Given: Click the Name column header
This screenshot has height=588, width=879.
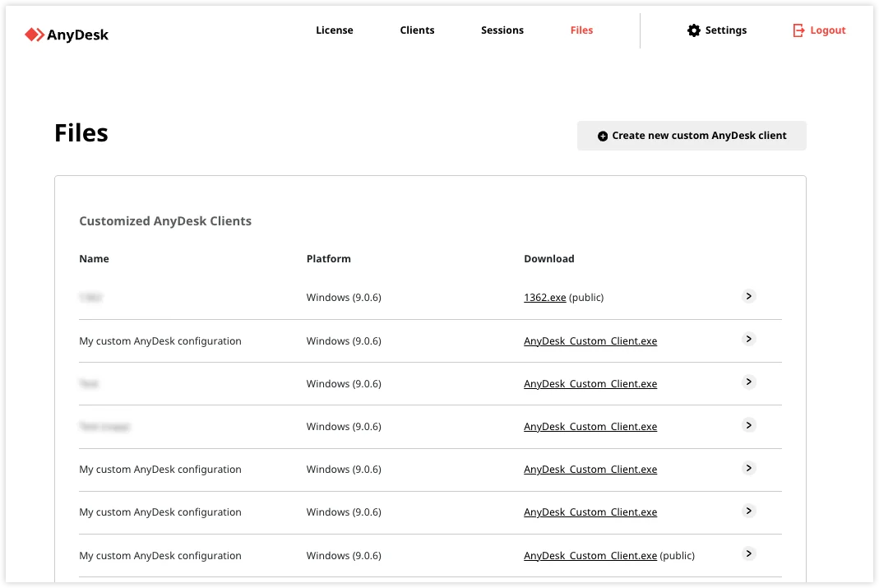Looking at the screenshot, I should tap(95, 259).
